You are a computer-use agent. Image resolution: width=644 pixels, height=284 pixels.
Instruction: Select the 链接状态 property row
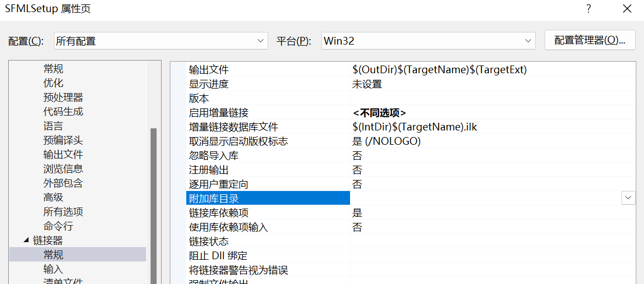[x=410, y=241]
